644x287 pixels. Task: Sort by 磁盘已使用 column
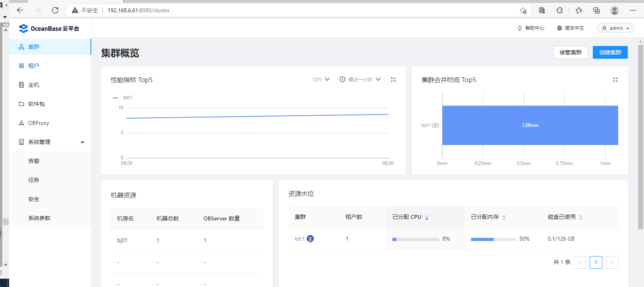coord(581,217)
